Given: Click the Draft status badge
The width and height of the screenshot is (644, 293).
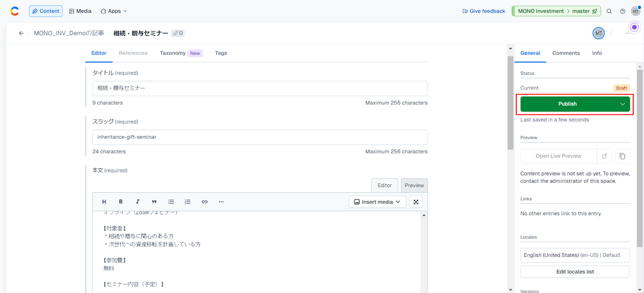Looking at the screenshot, I should 621,88.
